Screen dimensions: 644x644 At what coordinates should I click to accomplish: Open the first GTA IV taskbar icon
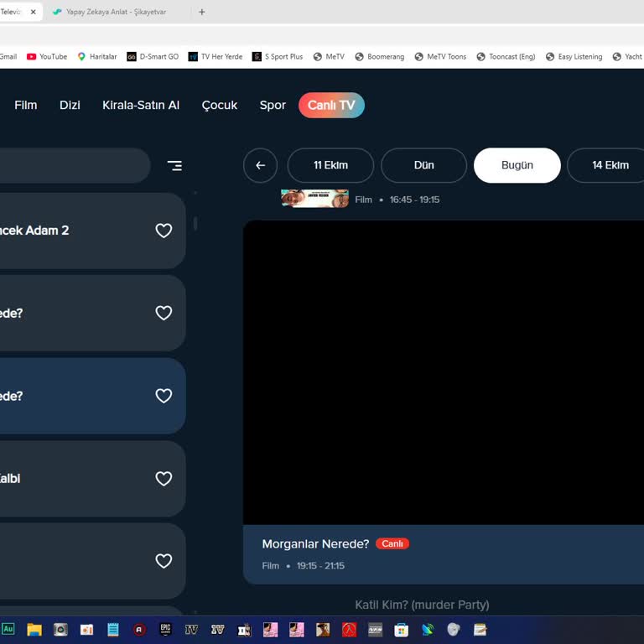click(x=191, y=629)
